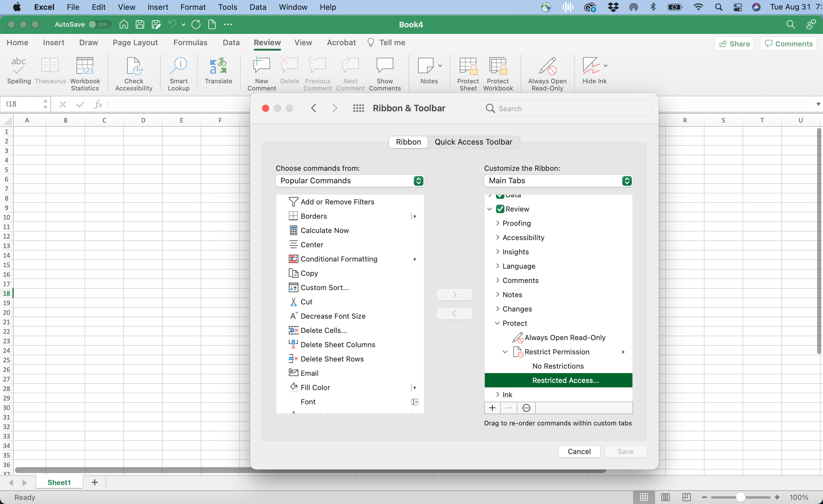Insert a New Comment

pyautogui.click(x=261, y=66)
